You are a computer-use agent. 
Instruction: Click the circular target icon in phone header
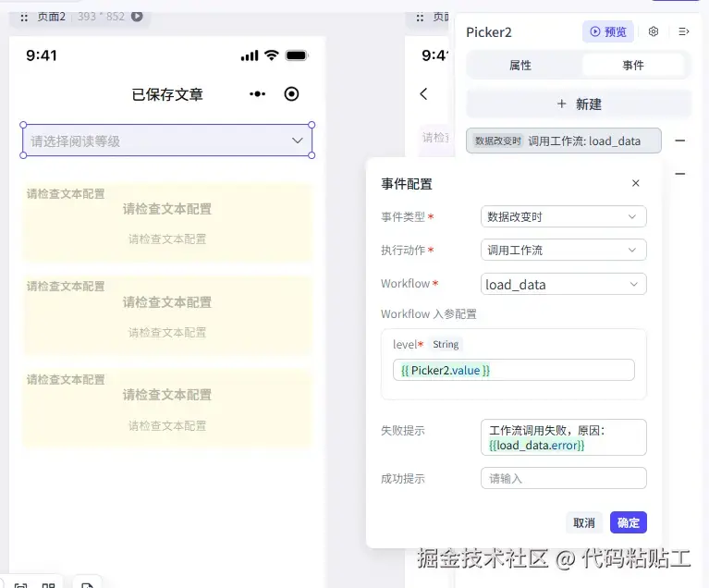click(292, 94)
